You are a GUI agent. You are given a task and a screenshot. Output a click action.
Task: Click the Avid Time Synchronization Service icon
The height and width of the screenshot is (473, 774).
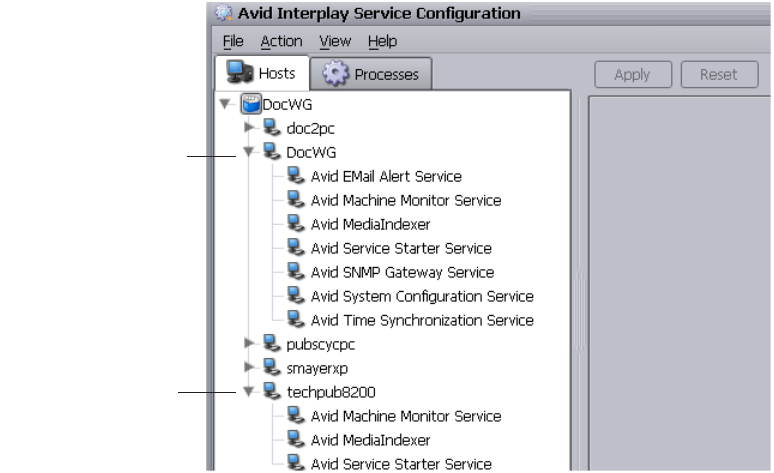[x=296, y=319]
